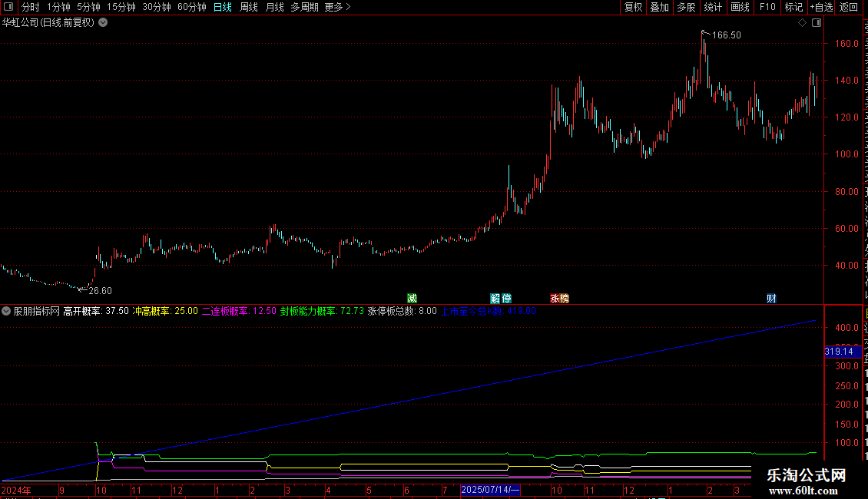Click the 冲高概率: 25.00 indicator label
This screenshot has height=499, width=868.
pos(165,311)
